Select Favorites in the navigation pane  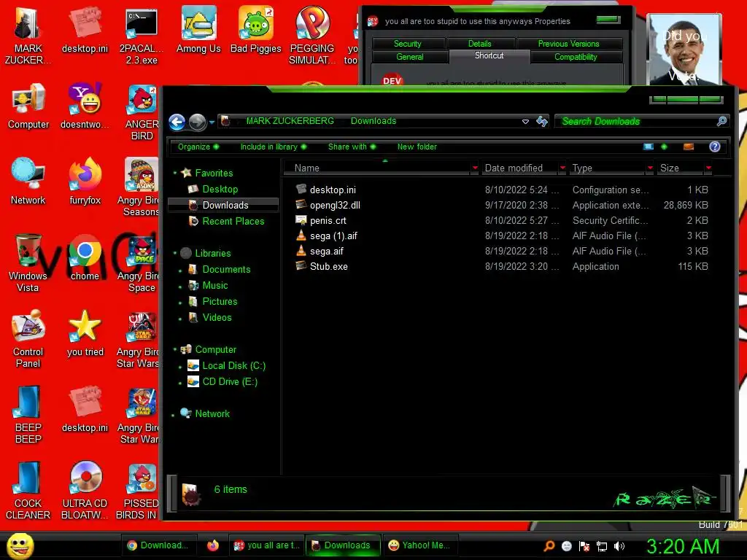214,173
